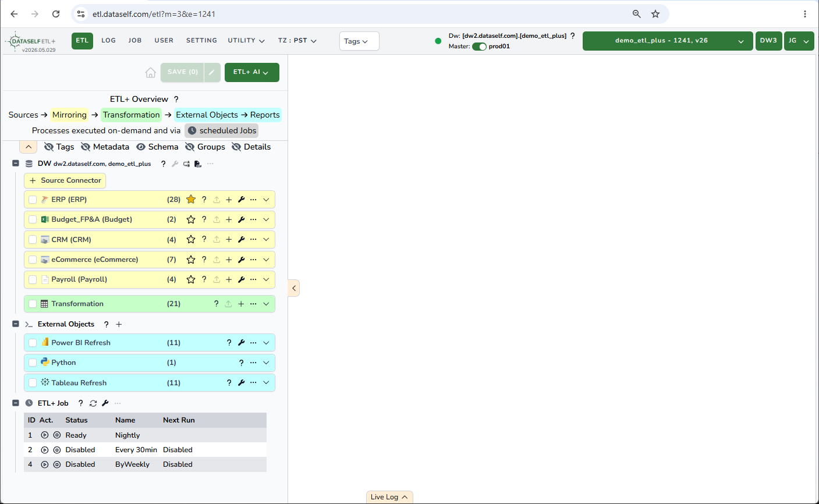This screenshot has height=504, width=819.
Task: Add a new item in Transformation row
Action: click(241, 304)
